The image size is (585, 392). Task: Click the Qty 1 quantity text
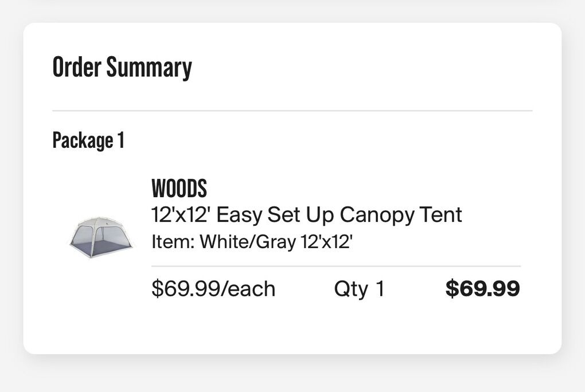[x=359, y=289]
